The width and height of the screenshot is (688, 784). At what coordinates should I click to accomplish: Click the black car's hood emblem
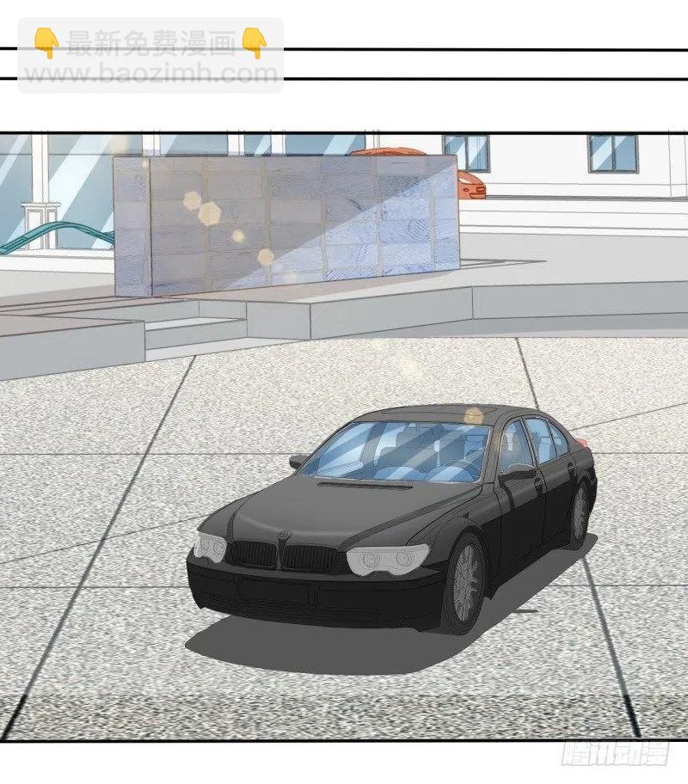(281, 536)
